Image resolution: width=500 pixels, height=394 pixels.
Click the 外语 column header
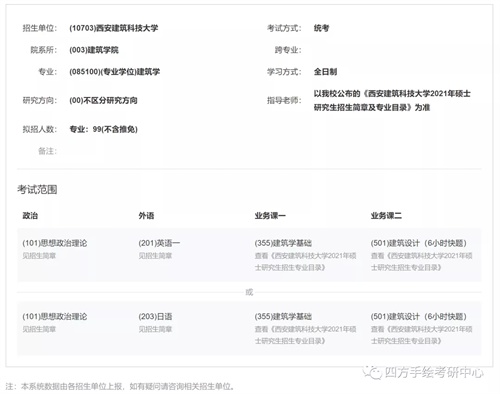pos(146,216)
